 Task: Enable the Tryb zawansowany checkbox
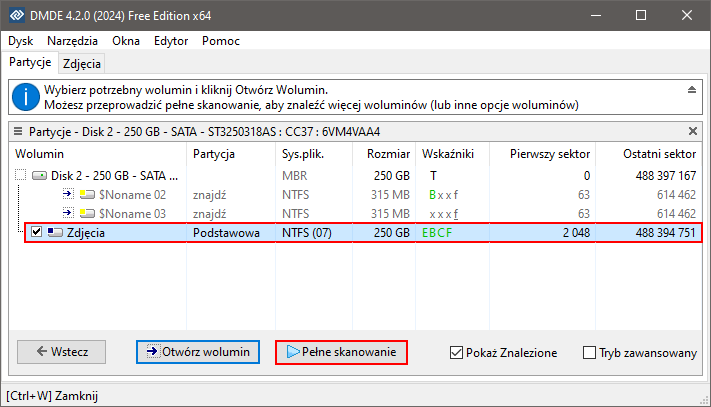589,352
